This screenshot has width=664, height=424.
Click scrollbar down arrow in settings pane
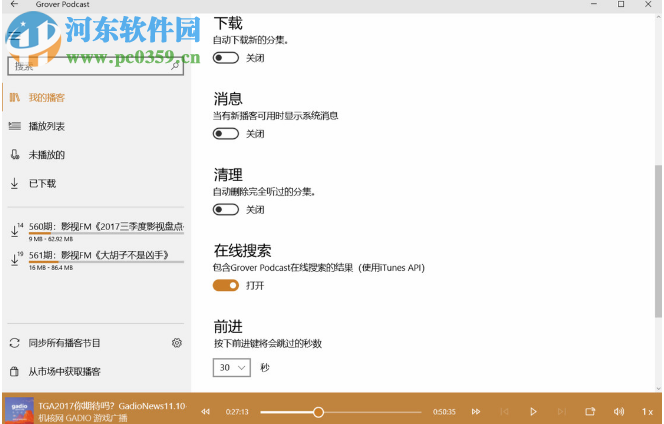(x=658, y=388)
